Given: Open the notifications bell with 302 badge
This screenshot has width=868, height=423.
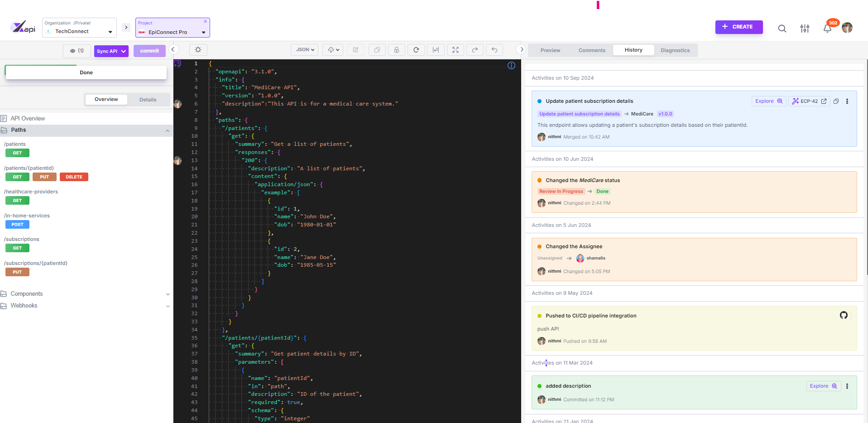Looking at the screenshot, I should click(x=827, y=29).
